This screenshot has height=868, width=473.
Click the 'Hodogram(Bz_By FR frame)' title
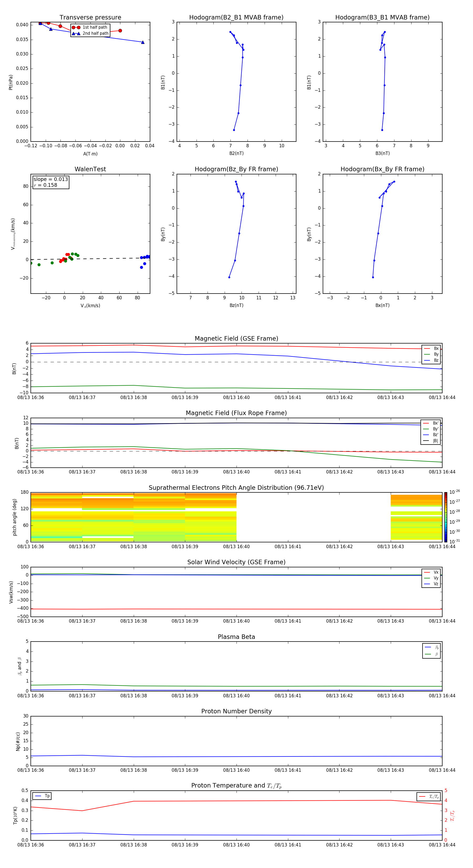pyautogui.click(x=236, y=169)
